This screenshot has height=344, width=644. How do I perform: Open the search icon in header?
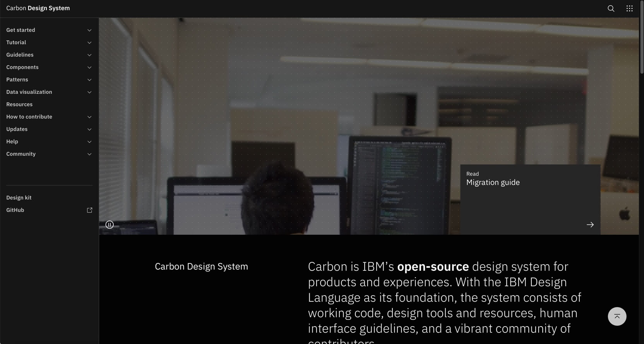click(x=611, y=9)
